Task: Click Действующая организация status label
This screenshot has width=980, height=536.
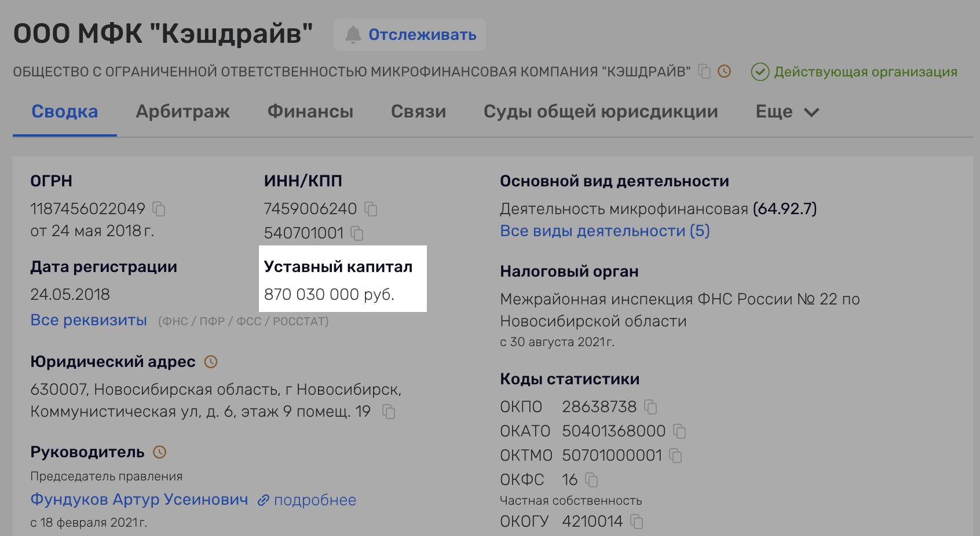Action: click(865, 72)
